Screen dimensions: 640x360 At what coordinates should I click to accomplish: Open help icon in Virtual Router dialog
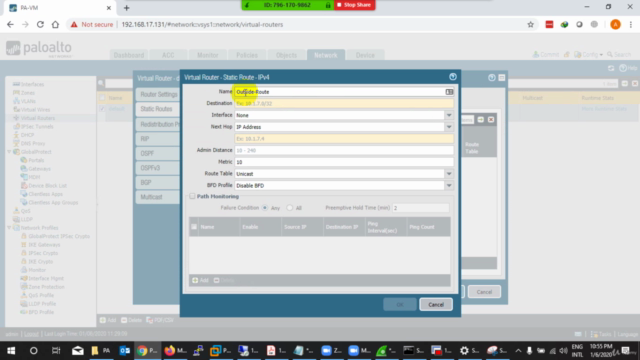[x=492, y=78]
